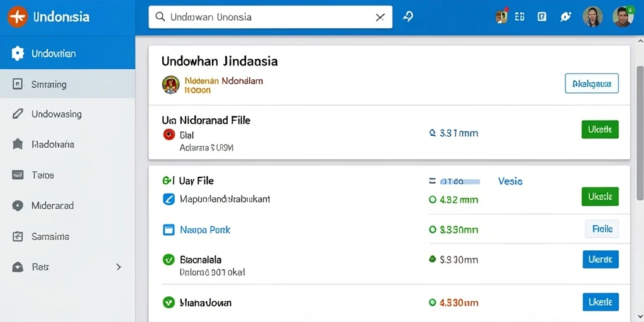Viewport: 644px width, 322px height.
Task: Open the notification icon with red badge
Action: (501, 16)
